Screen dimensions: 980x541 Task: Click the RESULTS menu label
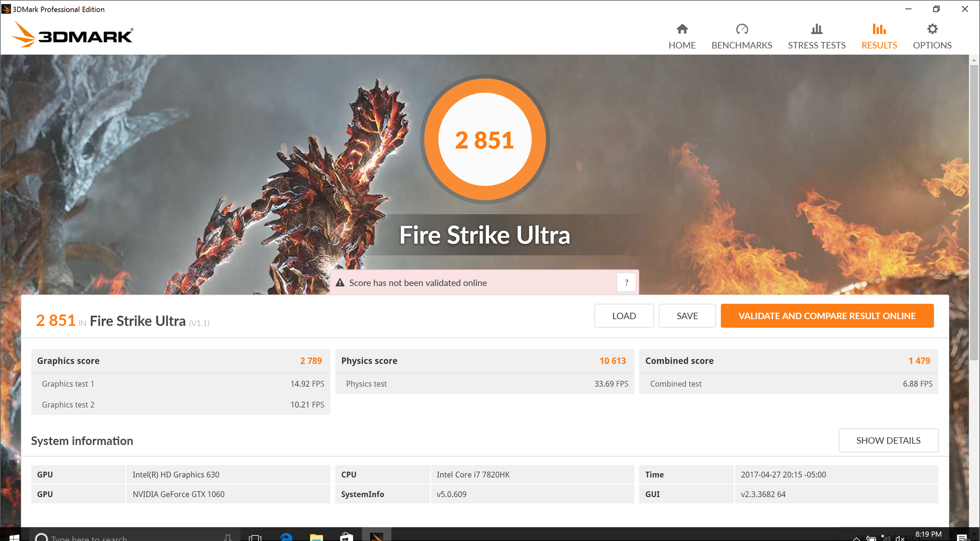(x=879, y=45)
